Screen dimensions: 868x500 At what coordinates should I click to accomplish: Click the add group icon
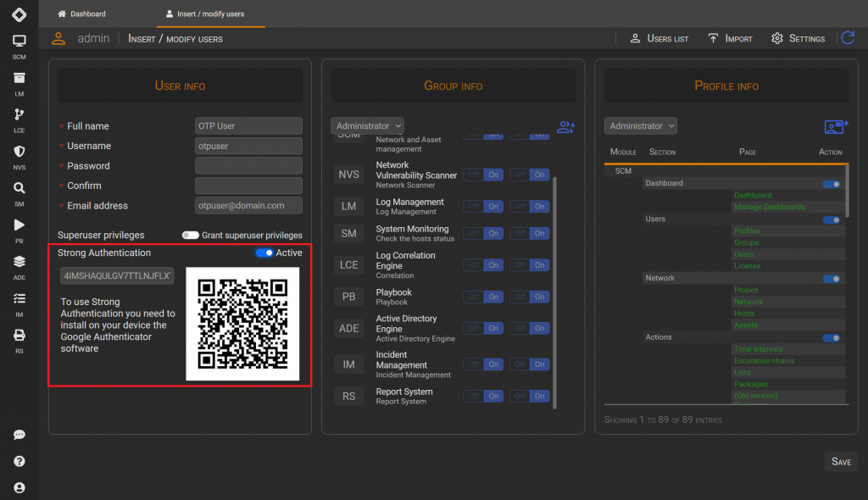point(565,127)
